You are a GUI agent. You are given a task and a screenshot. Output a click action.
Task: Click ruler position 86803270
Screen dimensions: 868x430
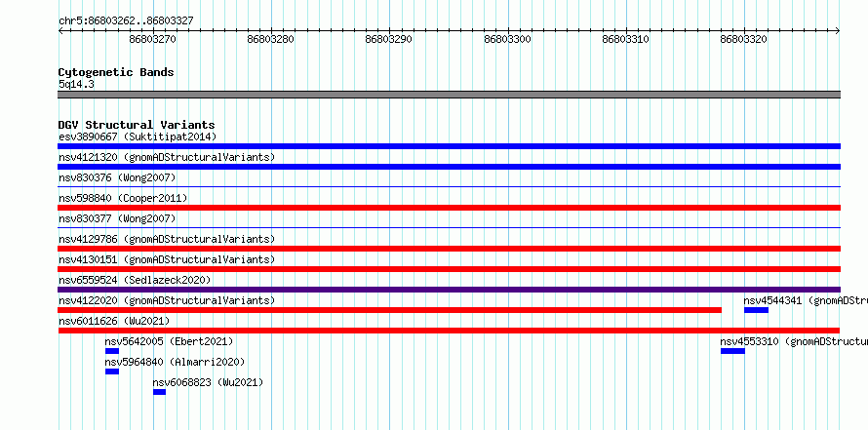(153, 40)
